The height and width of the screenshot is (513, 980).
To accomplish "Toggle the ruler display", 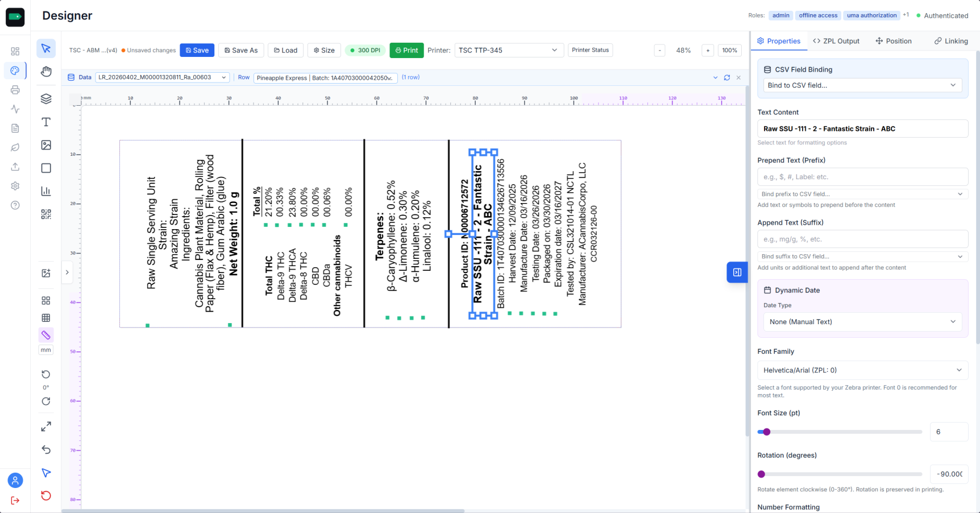I will (x=46, y=335).
